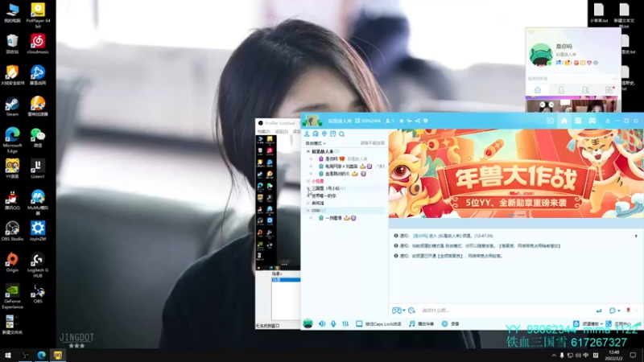Open the PotPlayer 64 bit desktop shortcut

(x=38, y=14)
